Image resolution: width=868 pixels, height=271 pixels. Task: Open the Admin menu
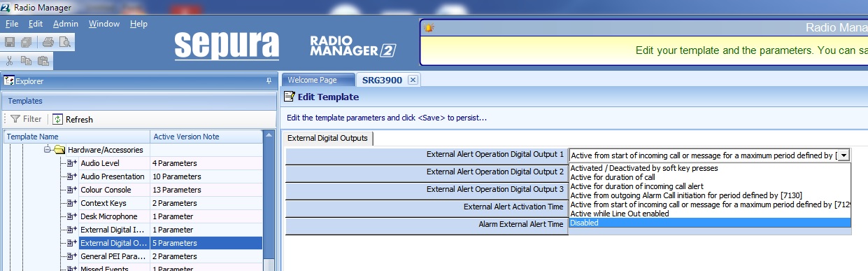click(66, 24)
